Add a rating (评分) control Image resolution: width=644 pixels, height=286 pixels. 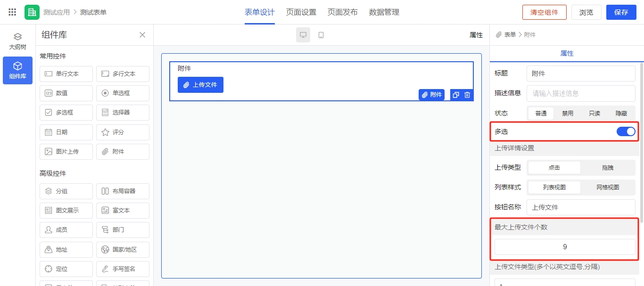(123, 132)
